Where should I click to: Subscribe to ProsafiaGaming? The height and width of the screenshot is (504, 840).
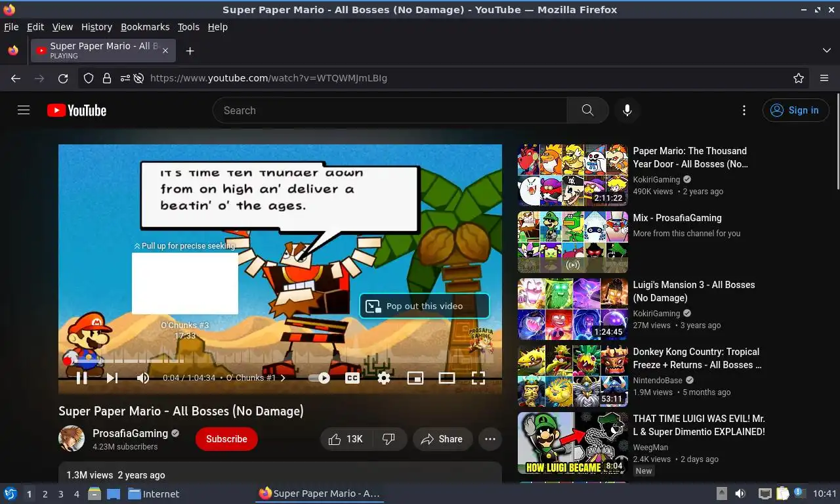226,439
